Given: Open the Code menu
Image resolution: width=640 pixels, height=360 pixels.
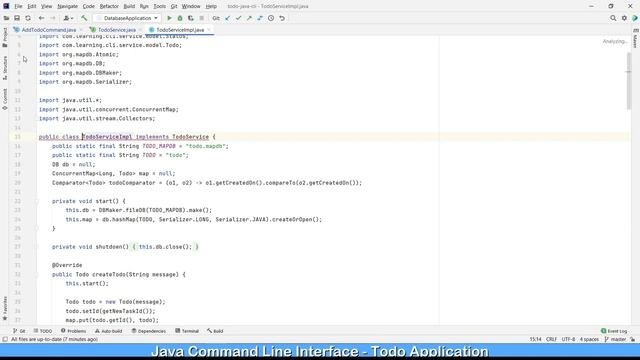Looking at the screenshot, I should 88,6.
